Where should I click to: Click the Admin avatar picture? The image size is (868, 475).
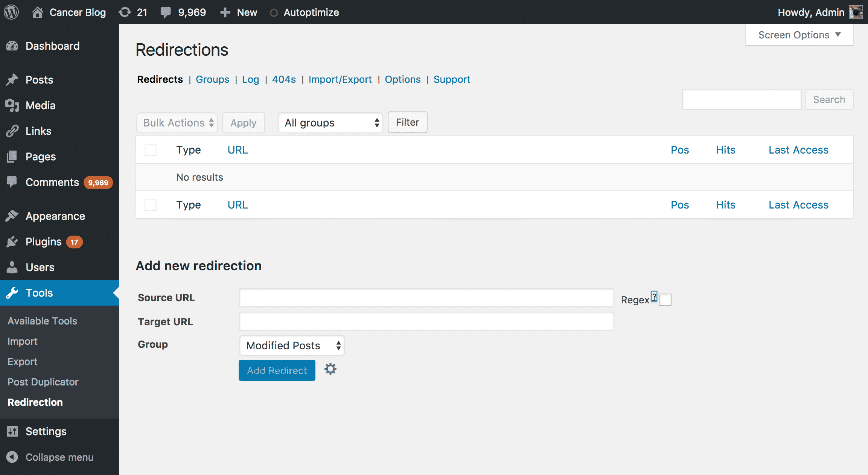(856, 12)
